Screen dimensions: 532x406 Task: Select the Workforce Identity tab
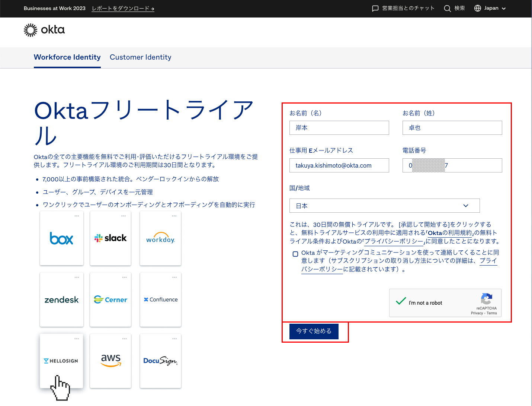(x=67, y=57)
